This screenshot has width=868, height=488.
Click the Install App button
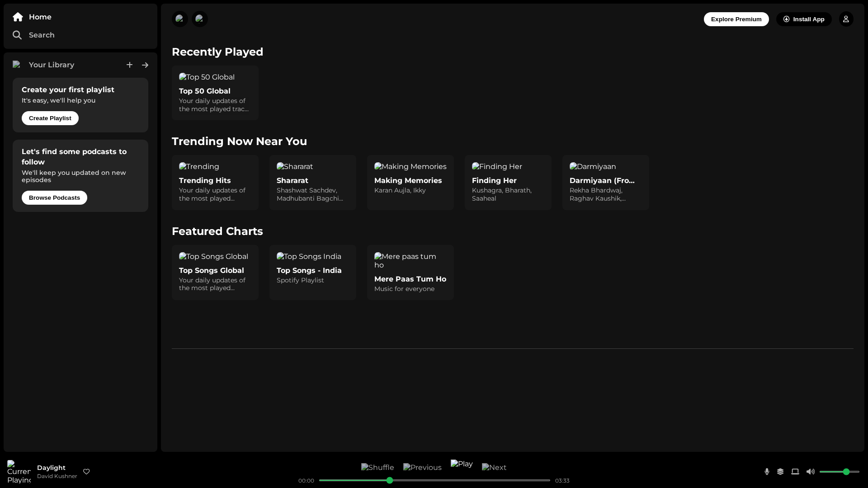pyautogui.click(x=804, y=19)
